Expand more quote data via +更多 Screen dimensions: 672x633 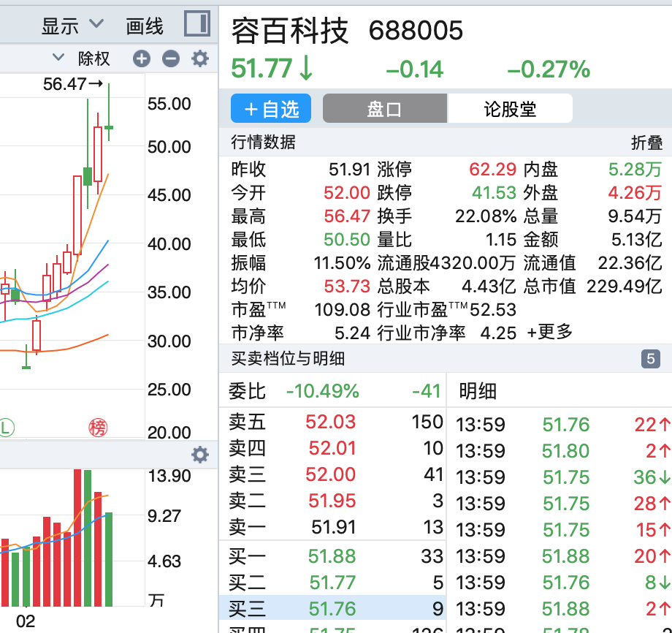tap(549, 332)
